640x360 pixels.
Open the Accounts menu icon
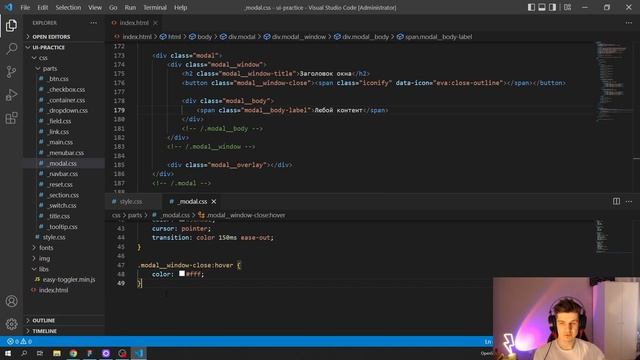tap(11, 301)
